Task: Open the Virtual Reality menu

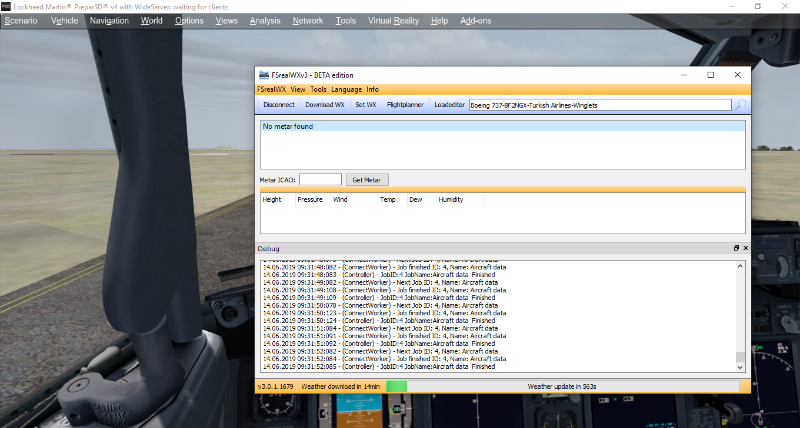Action: click(393, 21)
